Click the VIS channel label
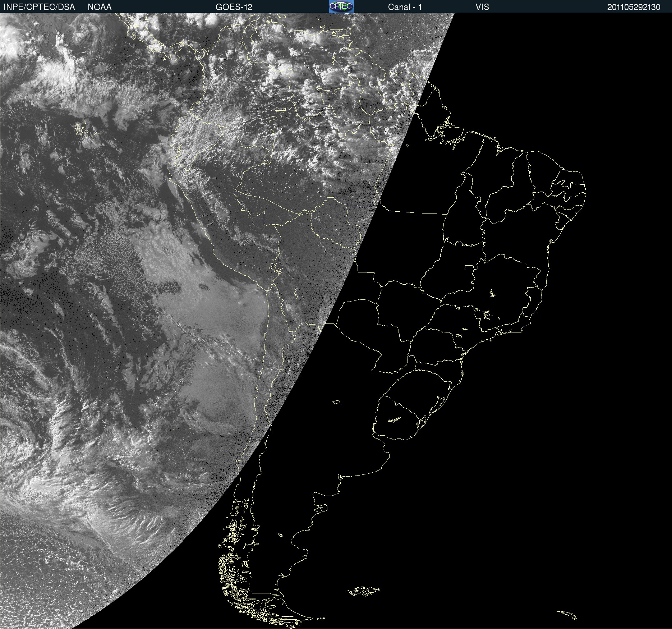The height and width of the screenshot is (629, 672). click(x=482, y=7)
